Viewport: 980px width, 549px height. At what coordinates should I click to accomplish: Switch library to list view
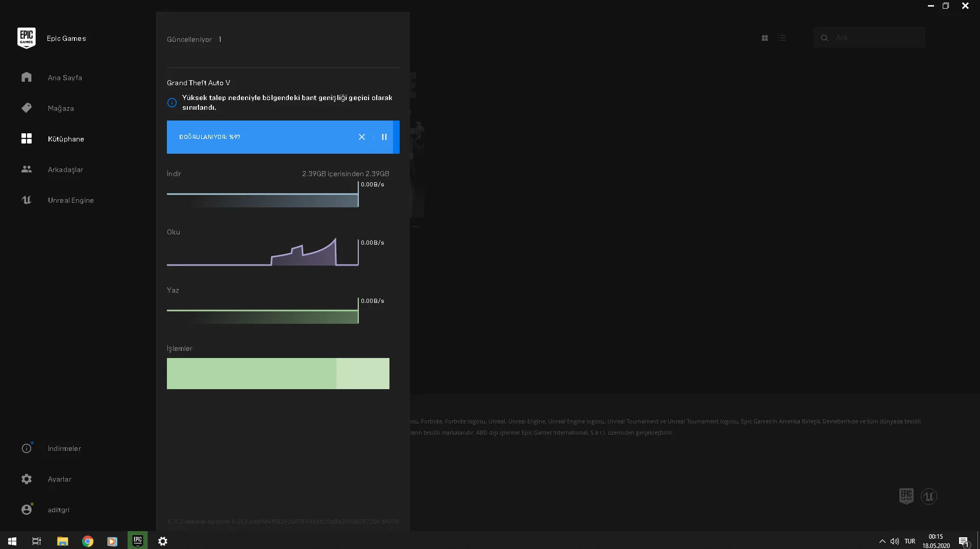click(781, 38)
